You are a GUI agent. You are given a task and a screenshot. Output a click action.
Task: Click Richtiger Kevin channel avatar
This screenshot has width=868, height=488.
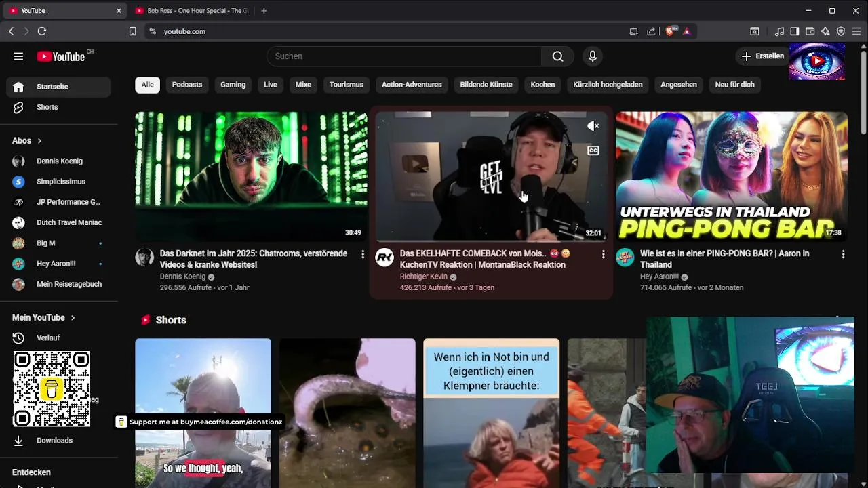[x=384, y=258]
